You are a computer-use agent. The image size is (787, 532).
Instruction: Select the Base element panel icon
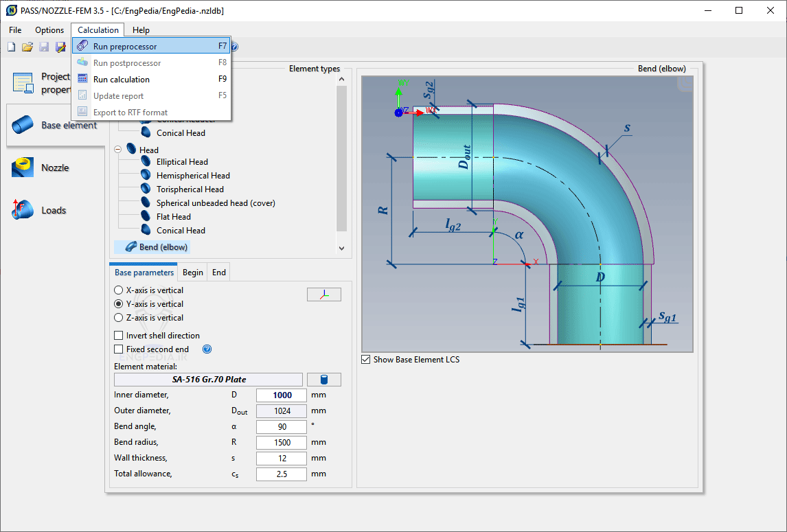(22, 125)
